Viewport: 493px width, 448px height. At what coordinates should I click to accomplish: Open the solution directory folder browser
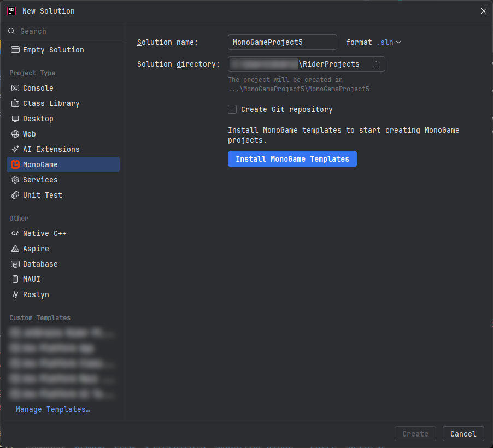click(x=376, y=64)
